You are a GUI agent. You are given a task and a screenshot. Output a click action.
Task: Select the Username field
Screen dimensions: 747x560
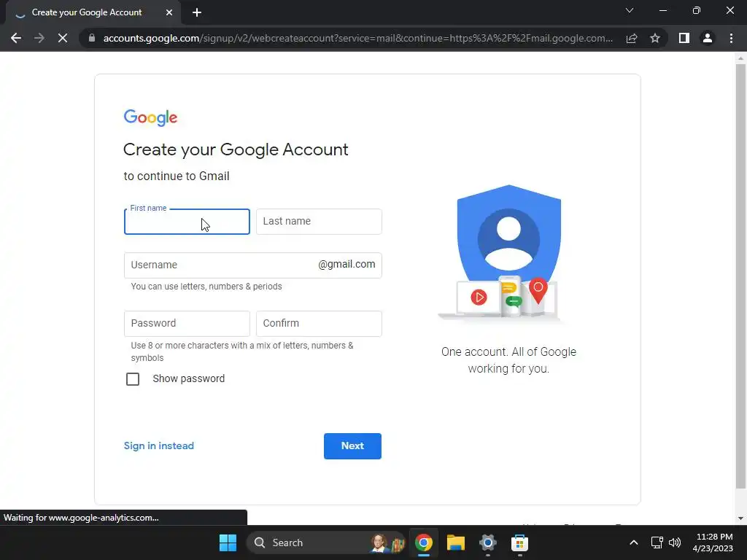click(x=252, y=265)
